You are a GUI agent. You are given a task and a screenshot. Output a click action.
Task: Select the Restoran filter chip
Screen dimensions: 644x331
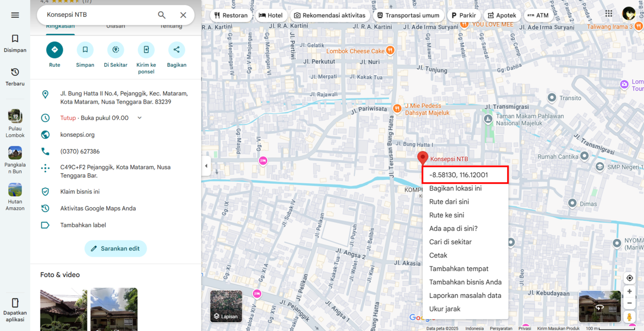tap(231, 15)
